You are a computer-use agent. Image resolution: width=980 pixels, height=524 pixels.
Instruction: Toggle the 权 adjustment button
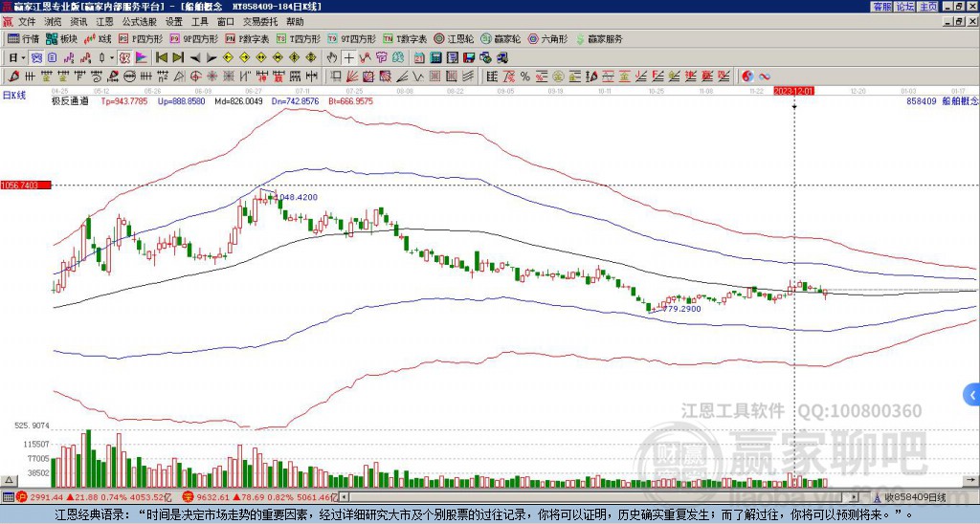[124, 58]
